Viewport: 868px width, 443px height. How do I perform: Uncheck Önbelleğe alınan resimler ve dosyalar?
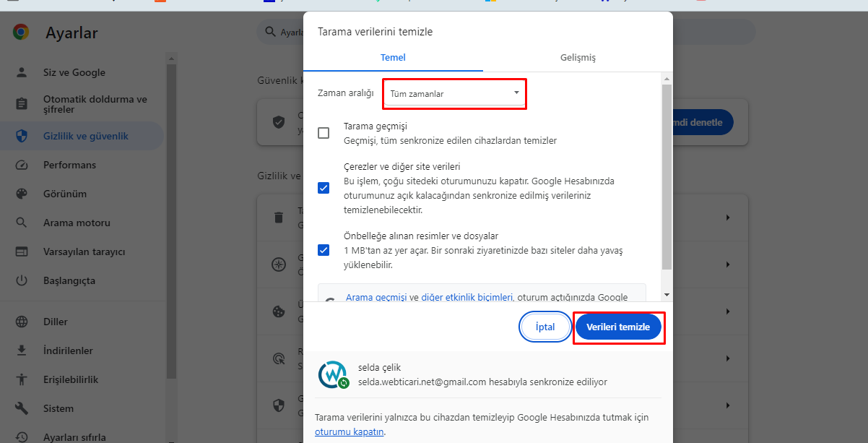click(x=324, y=250)
